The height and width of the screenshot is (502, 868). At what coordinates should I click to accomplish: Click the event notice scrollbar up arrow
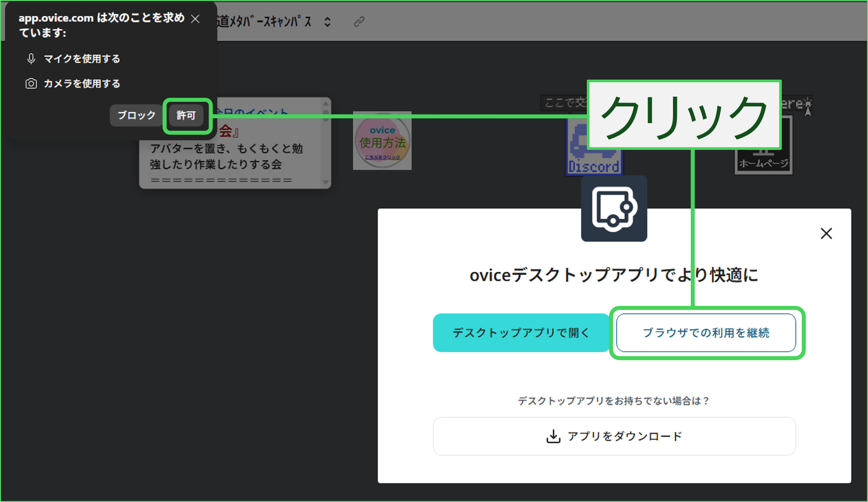(326, 104)
